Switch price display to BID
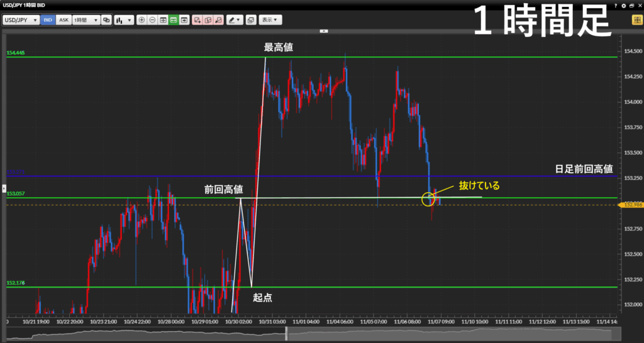 click(x=48, y=20)
